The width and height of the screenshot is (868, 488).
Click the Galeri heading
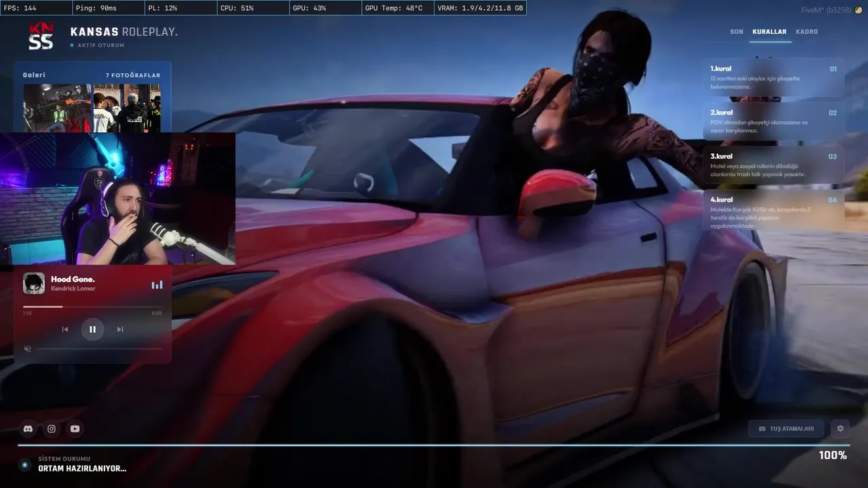click(34, 75)
